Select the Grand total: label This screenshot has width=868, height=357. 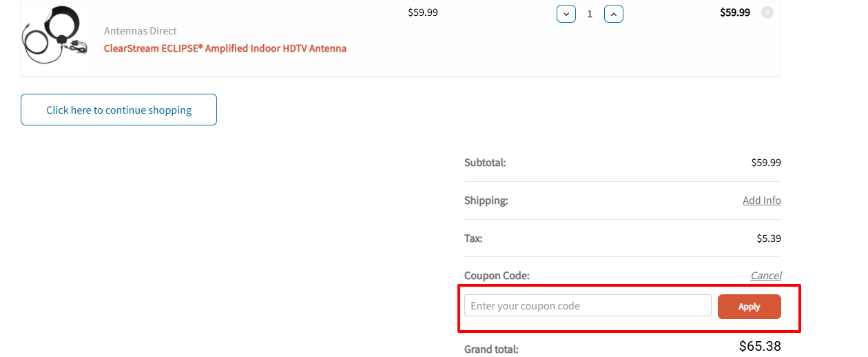(491, 349)
